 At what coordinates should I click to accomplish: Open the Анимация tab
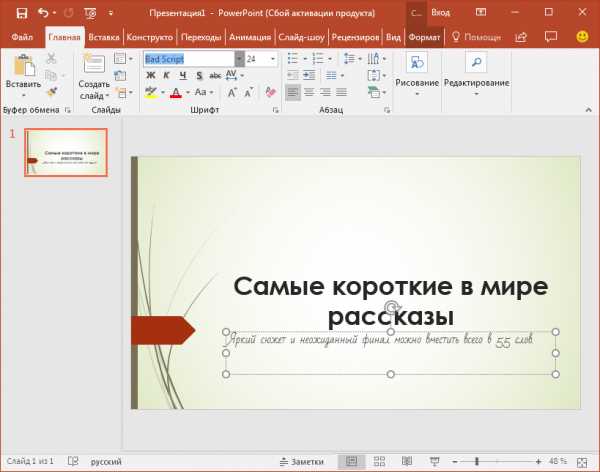250,37
